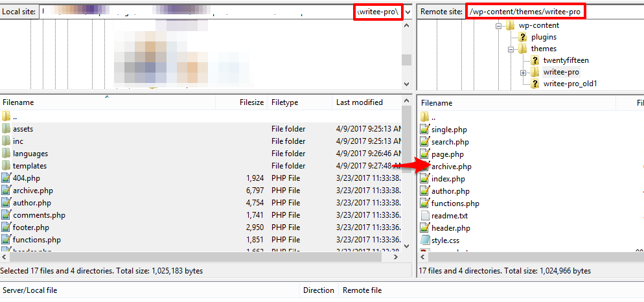Click the 404.php file icon
644x302 pixels.
[x=6, y=178]
